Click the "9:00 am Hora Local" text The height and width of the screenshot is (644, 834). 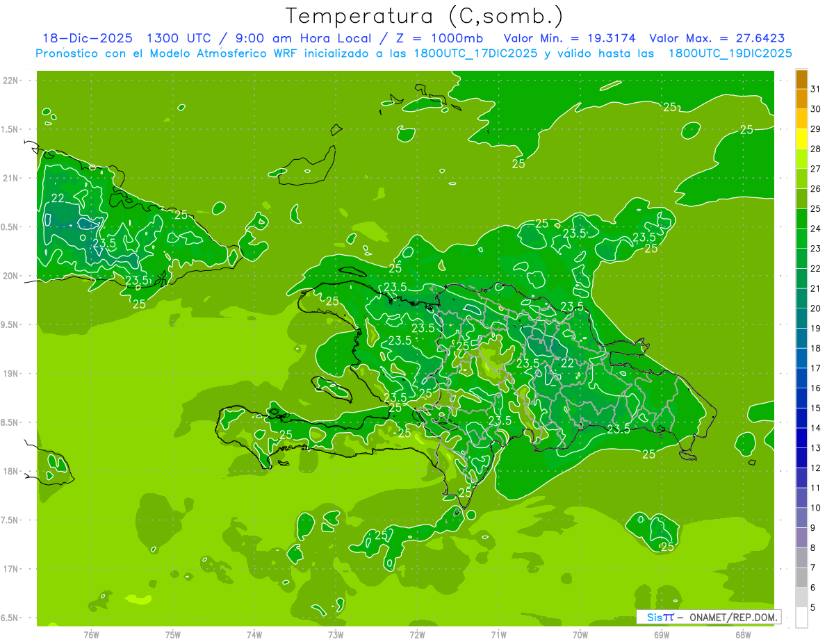tap(302, 38)
